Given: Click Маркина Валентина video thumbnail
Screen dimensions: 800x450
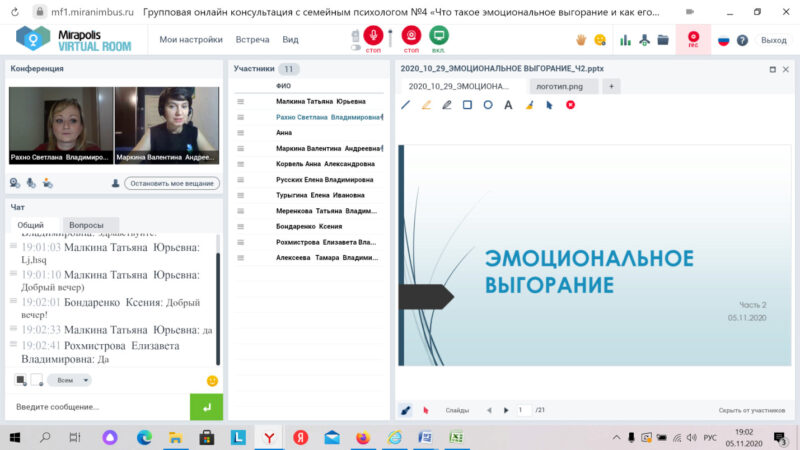Looking at the screenshot, I should click(x=167, y=125).
